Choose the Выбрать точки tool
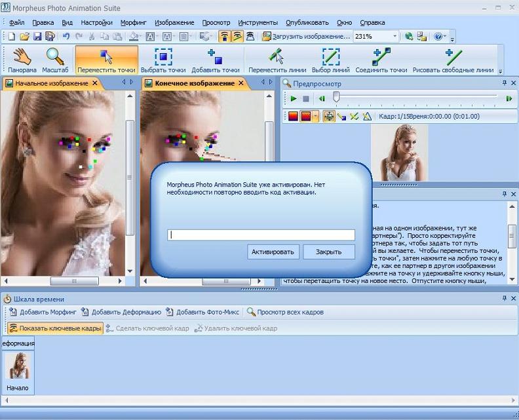Viewport: 519px width, 420px height. point(163,60)
